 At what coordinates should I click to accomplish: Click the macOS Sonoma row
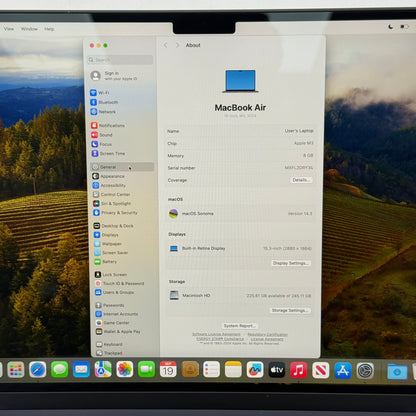pyautogui.click(x=240, y=213)
